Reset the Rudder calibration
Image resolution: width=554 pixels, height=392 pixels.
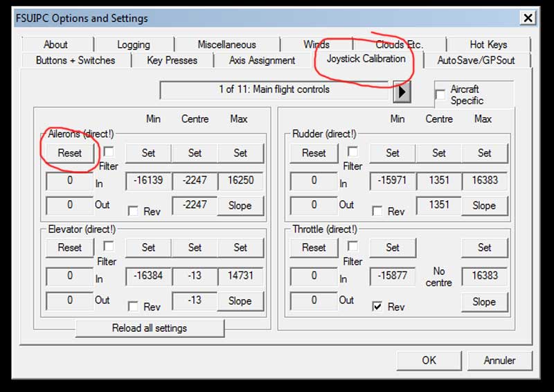[314, 153]
